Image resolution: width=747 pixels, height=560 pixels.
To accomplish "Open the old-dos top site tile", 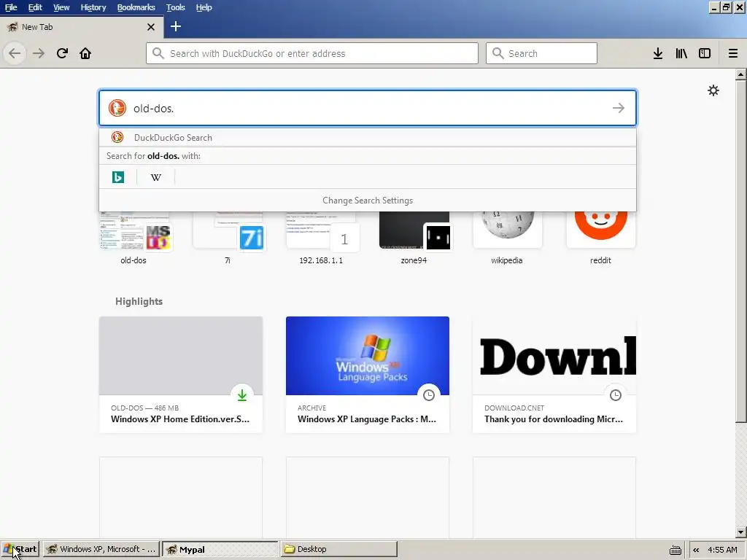I will tap(133, 238).
